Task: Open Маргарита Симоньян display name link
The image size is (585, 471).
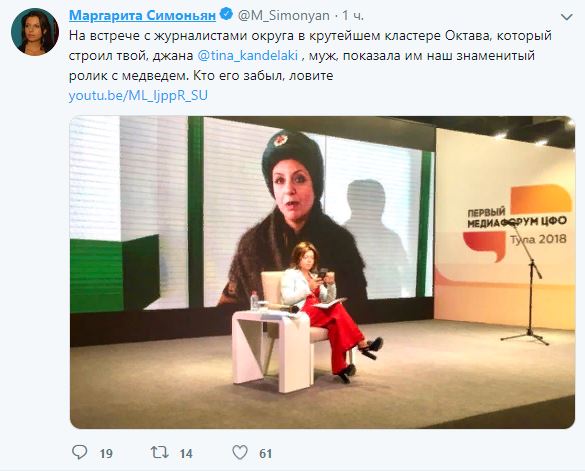Action: 143,15
